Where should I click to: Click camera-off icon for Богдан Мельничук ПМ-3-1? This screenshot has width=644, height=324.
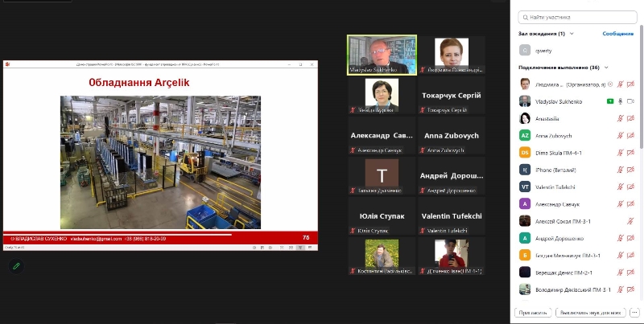[631, 255]
